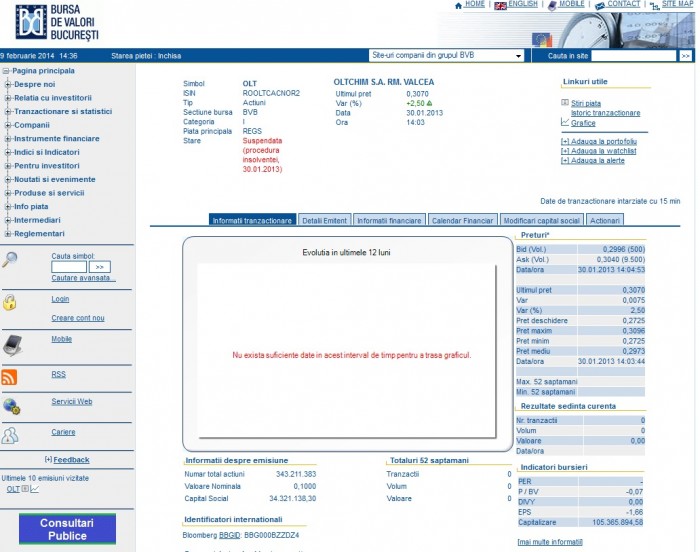Click the mai multe informatii link

[x=550, y=542]
